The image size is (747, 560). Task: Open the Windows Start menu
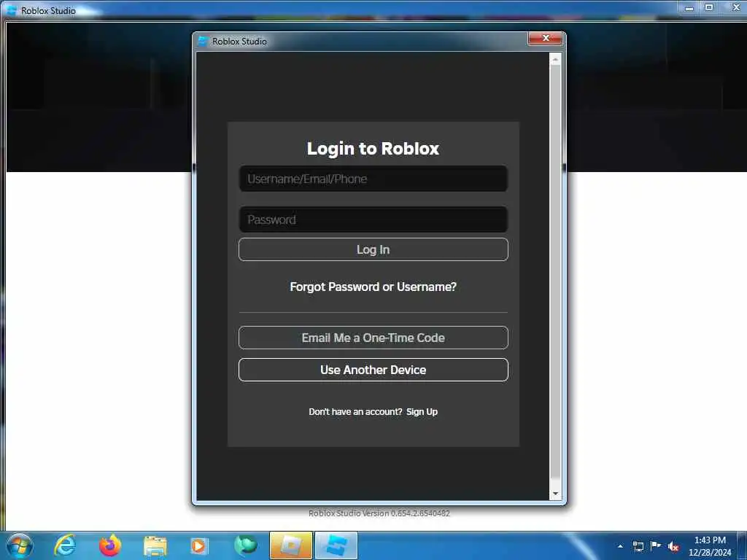click(19, 545)
